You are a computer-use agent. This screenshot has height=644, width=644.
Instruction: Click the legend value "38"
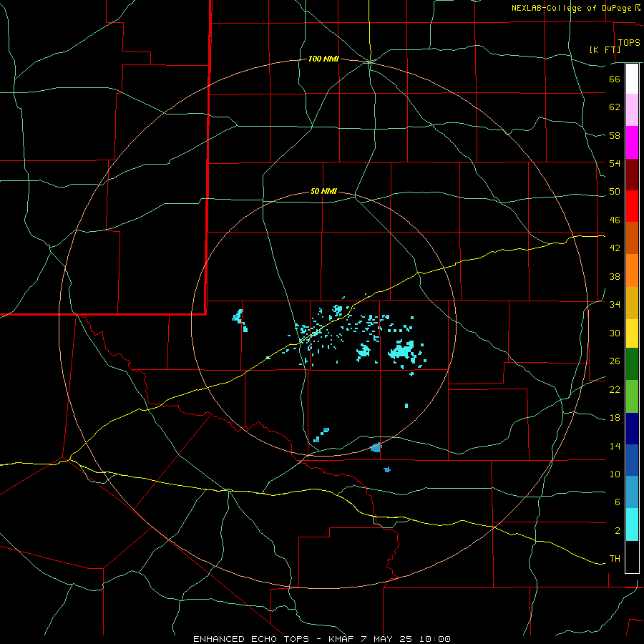click(x=615, y=276)
